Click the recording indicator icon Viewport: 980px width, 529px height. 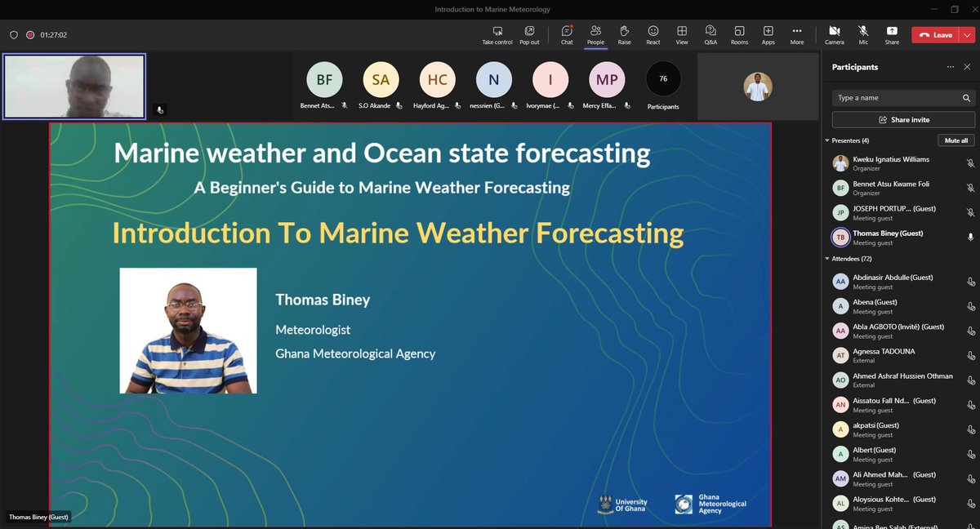[30, 35]
